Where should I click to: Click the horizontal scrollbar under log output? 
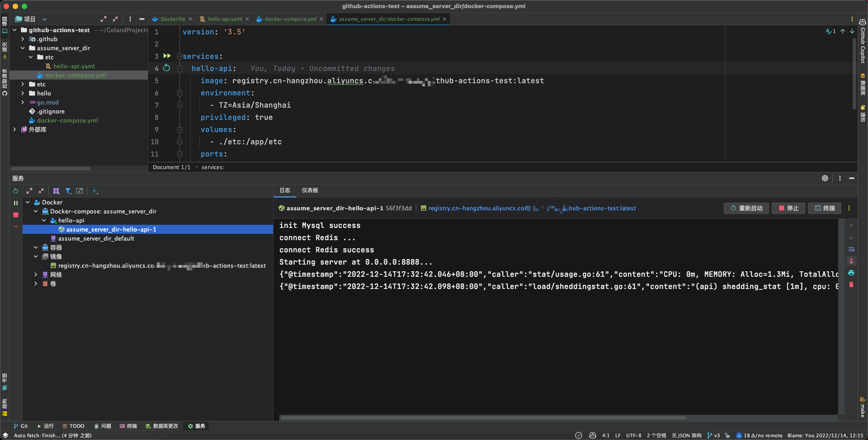(x=484, y=418)
